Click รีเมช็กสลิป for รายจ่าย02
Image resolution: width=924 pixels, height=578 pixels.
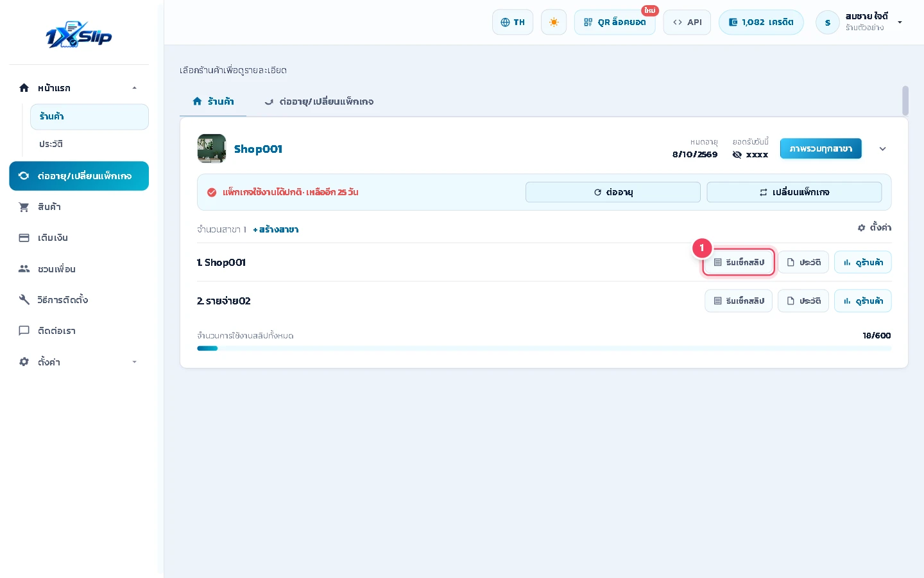pyautogui.click(x=739, y=301)
